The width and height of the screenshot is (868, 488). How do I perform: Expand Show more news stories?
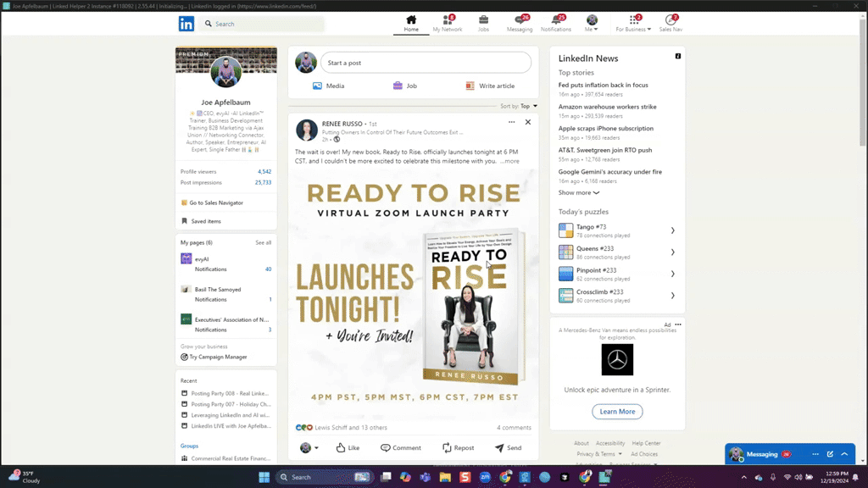point(578,193)
